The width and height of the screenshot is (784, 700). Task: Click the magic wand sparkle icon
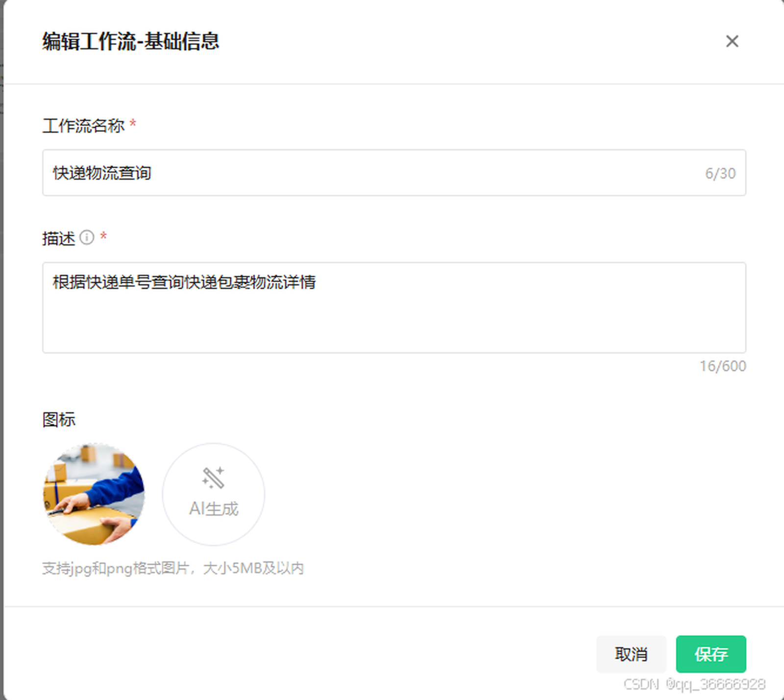[x=214, y=478]
